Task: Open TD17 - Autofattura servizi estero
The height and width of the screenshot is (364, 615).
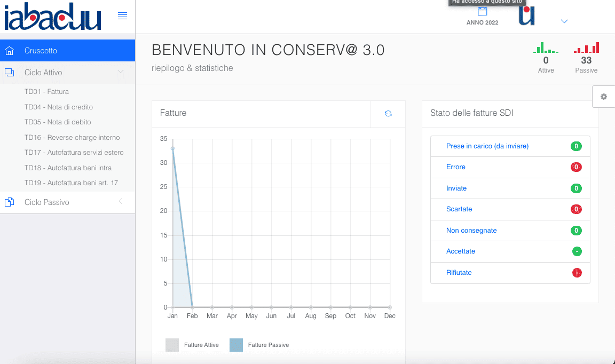Action: (x=74, y=153)
